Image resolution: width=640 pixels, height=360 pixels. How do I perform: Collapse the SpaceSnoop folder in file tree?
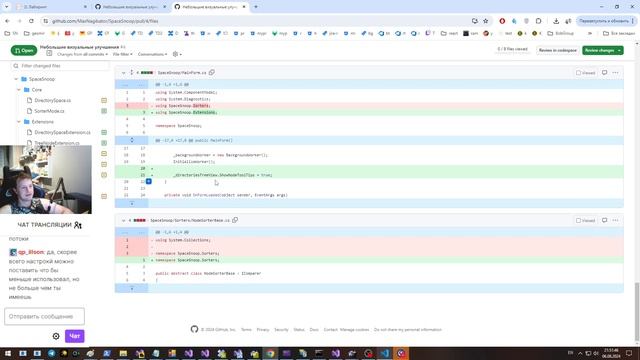(x=16, y=79)
